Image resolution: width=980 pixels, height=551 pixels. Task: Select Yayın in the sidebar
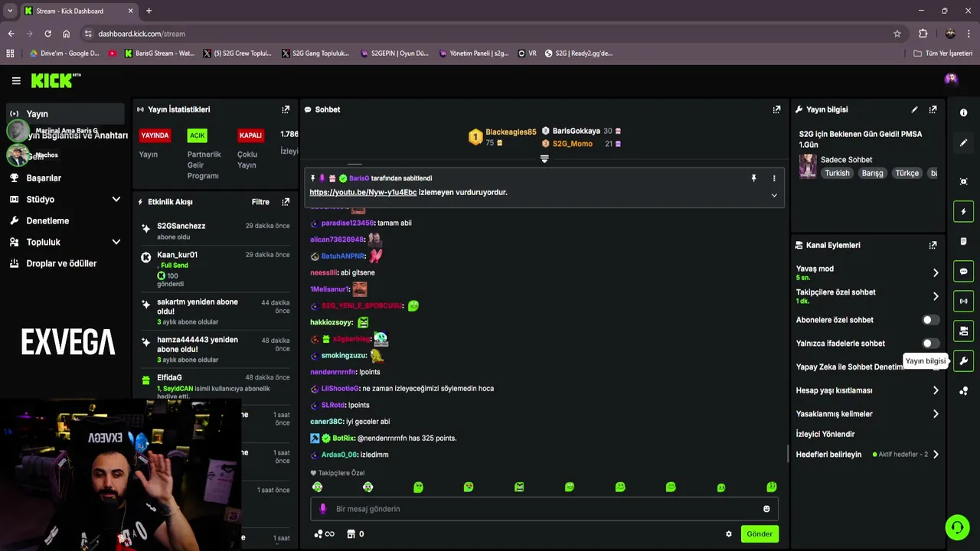pyautogui.click(x=65, y=113)
